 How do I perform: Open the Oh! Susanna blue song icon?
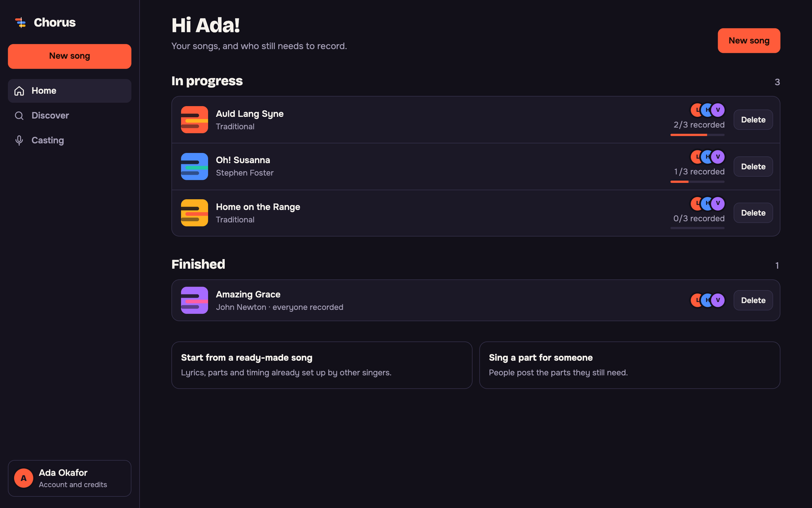(x=194, y=166)
